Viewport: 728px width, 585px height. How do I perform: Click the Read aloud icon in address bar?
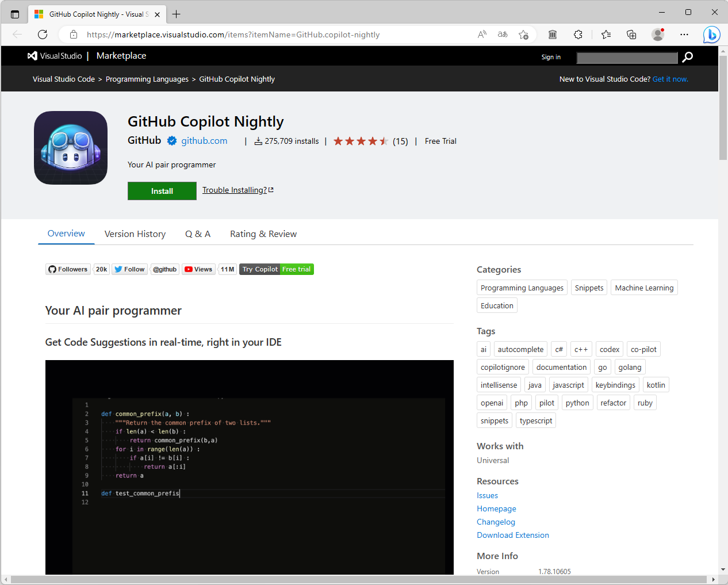click(481, 35)
